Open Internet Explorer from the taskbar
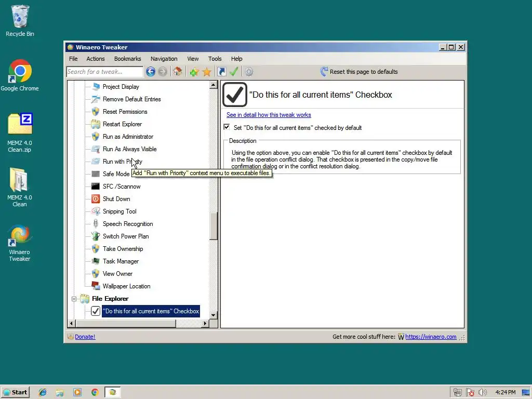 43,392
